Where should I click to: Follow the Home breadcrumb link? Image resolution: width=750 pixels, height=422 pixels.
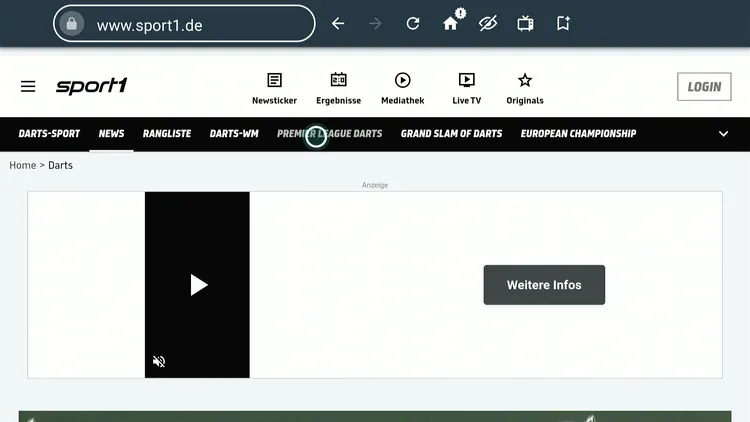click(22, 165)
